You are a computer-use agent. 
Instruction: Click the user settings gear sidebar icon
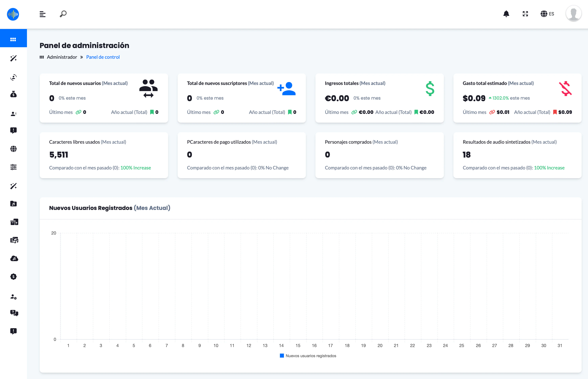[13, 297]
